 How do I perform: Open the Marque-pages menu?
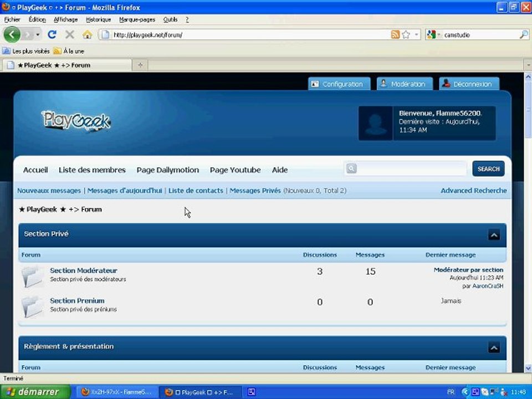coord(137,20)
